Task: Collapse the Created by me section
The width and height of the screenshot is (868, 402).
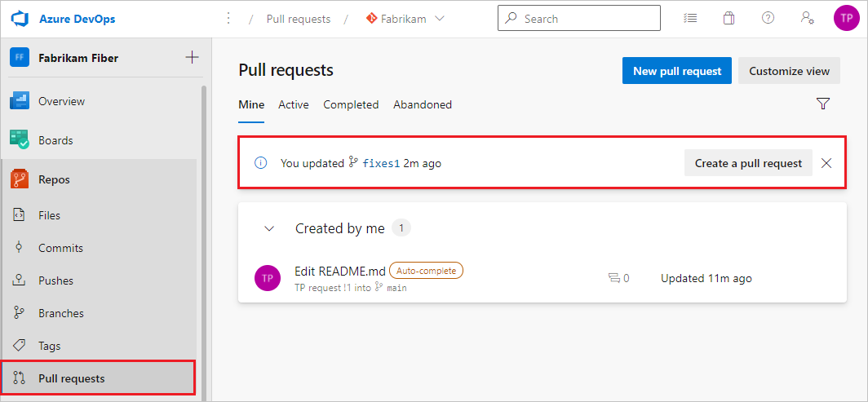Action: click(x=269, y=228)
